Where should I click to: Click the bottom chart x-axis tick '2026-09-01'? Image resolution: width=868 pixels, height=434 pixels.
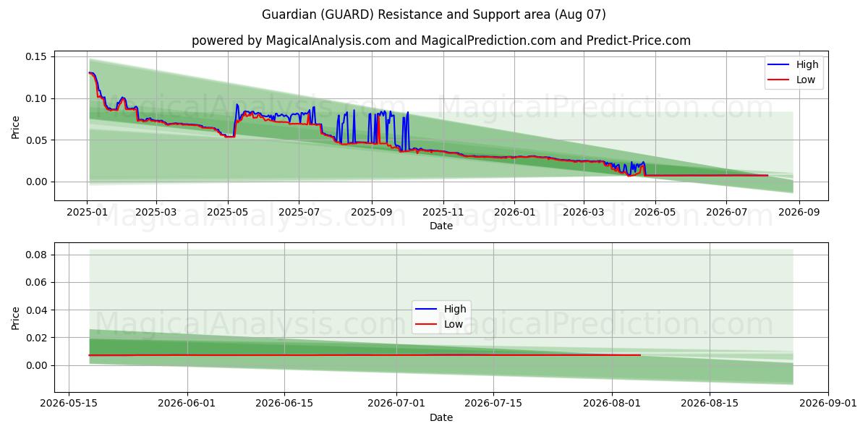[x=829, y=404]
